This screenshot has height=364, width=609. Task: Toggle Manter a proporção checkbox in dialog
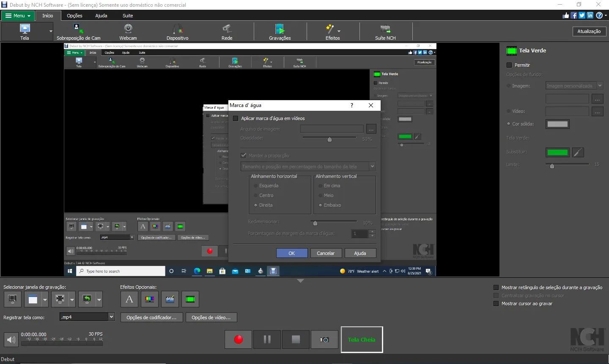244,156
